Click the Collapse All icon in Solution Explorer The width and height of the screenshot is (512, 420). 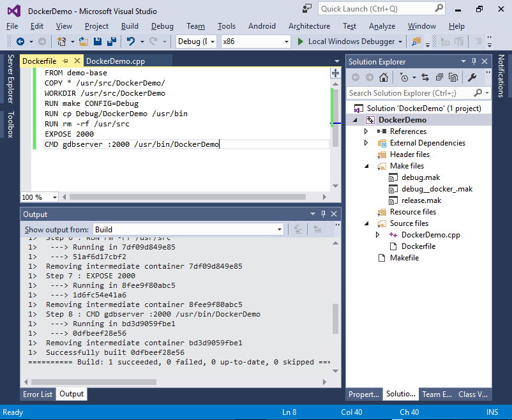click(439, 77)
